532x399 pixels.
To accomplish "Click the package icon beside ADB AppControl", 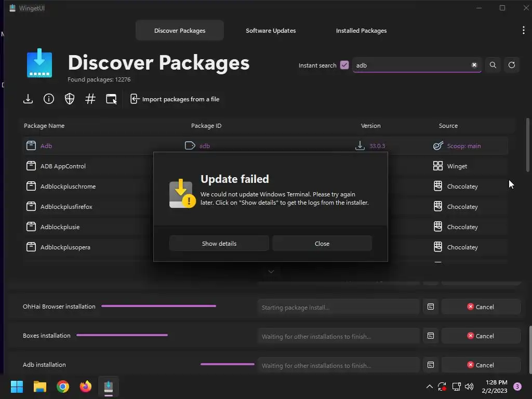I will click(x=31, y=166).
